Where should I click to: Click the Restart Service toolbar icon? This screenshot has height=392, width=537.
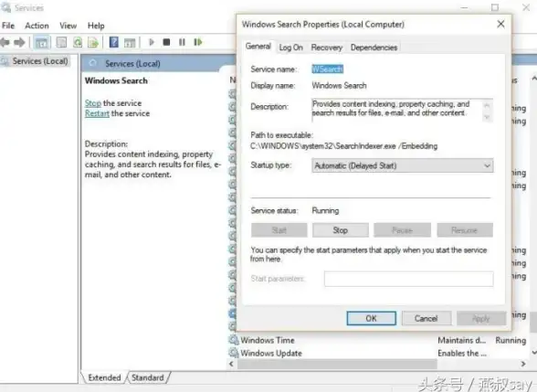point(198,42)
